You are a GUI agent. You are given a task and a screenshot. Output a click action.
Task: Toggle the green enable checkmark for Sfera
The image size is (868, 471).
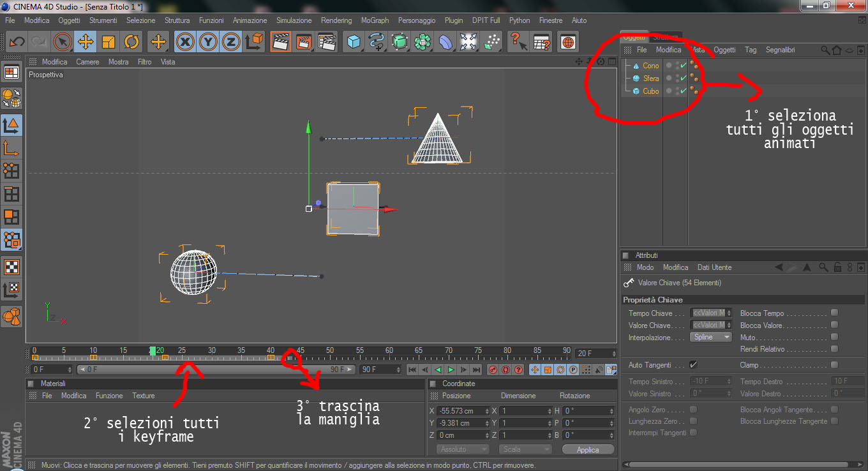(x=684, y=78)
